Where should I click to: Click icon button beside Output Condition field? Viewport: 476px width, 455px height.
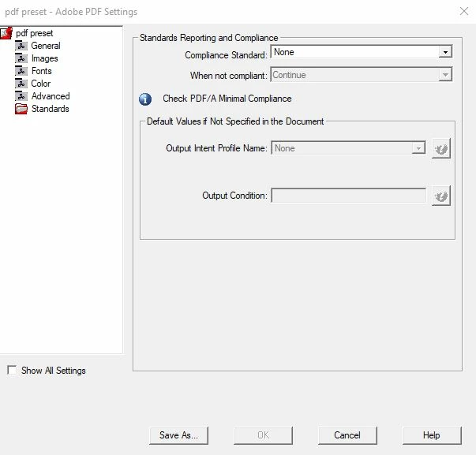(441, 196)
